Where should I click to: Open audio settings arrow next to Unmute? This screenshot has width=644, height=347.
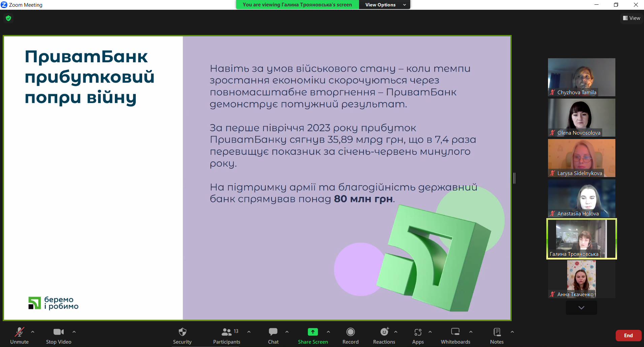click(33, 332)
